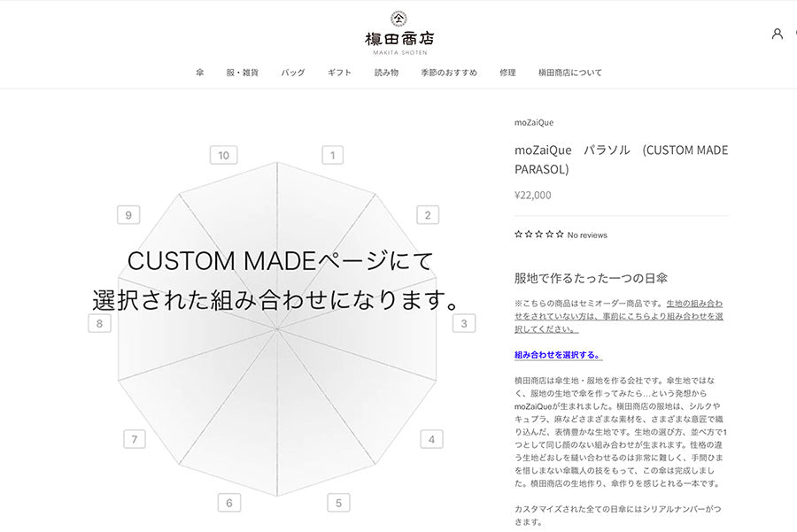Open 季節のおすすめ menu item
Image resolution: width=797 pixels, height=532 pixels.
pyautogui.click(x=449, y=73)
